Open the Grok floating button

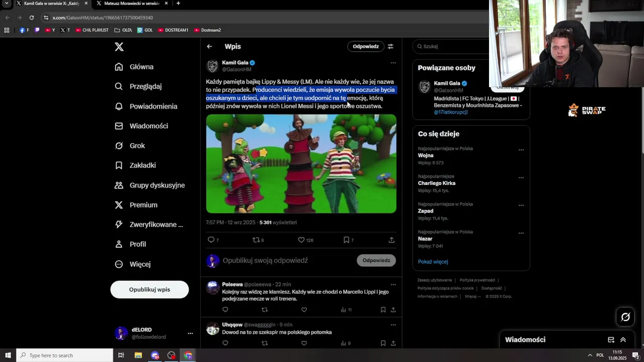tap(625, 317)
